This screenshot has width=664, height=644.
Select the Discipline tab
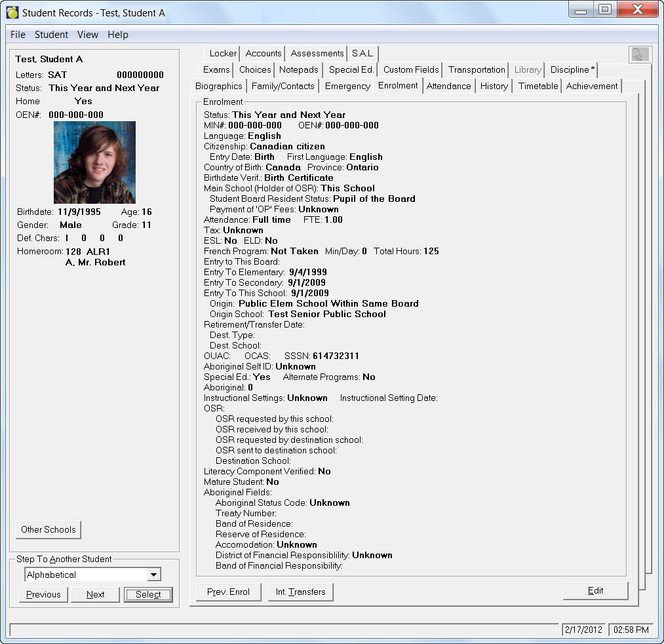click(572, 69)
